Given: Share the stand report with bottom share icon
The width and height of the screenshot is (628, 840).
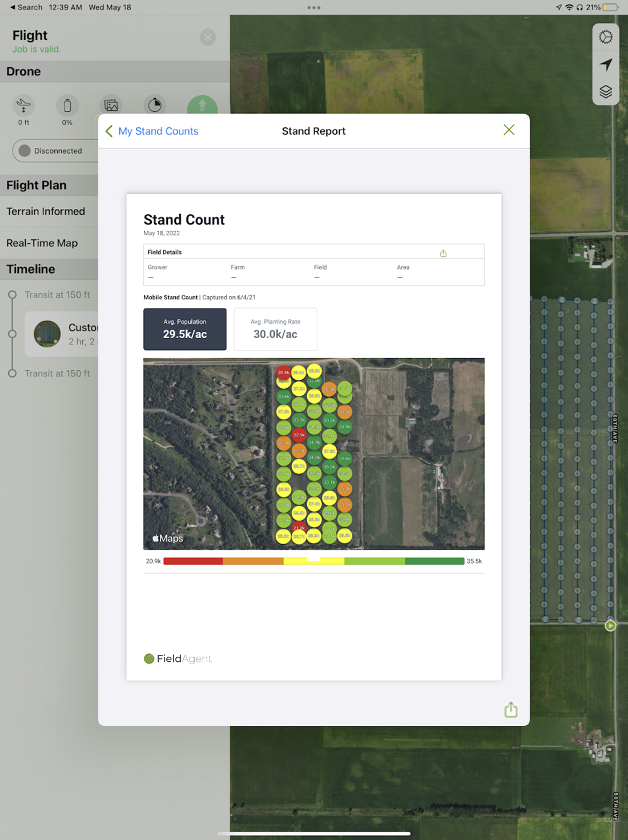Looking at the screenshot, I should [511, 709].
